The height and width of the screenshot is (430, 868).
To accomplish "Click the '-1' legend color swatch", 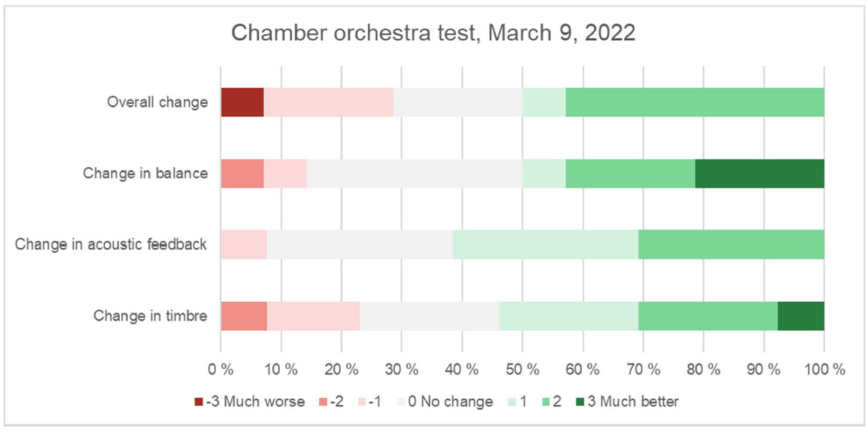I will [361, 402].
